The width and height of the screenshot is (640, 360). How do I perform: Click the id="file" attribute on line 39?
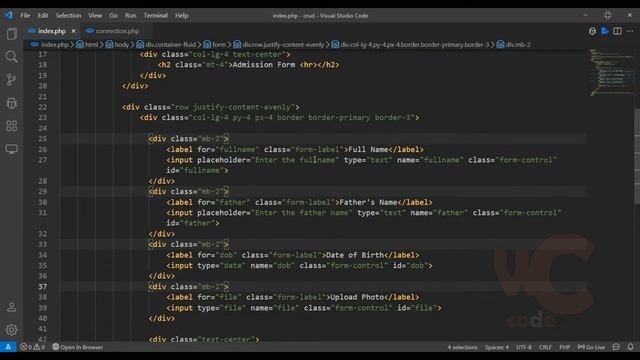(417, 308)
